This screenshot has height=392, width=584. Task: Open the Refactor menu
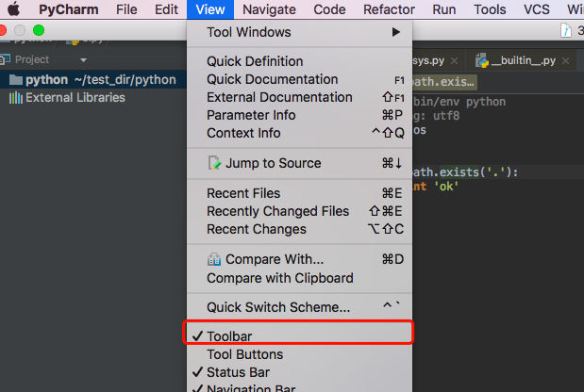point(389,9)
